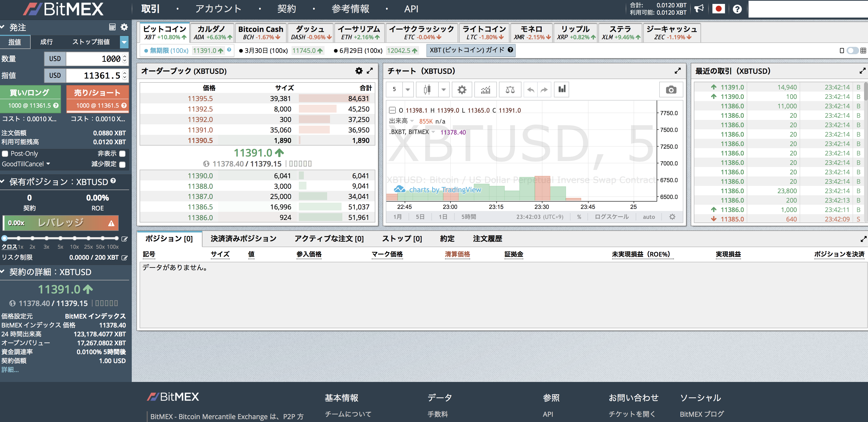Open the timeframe 5 dropdown
Screen dimensions: 868x422
[408, 89]
